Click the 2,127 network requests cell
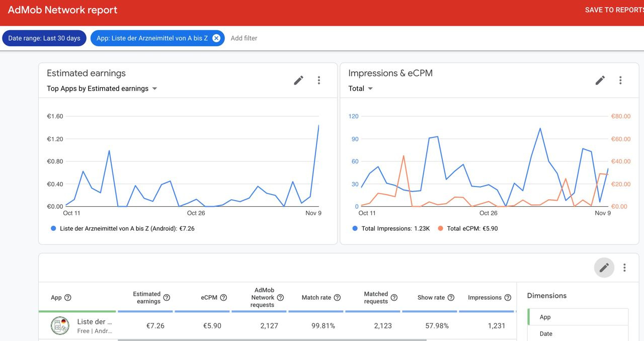 click(x=269, y=326)
